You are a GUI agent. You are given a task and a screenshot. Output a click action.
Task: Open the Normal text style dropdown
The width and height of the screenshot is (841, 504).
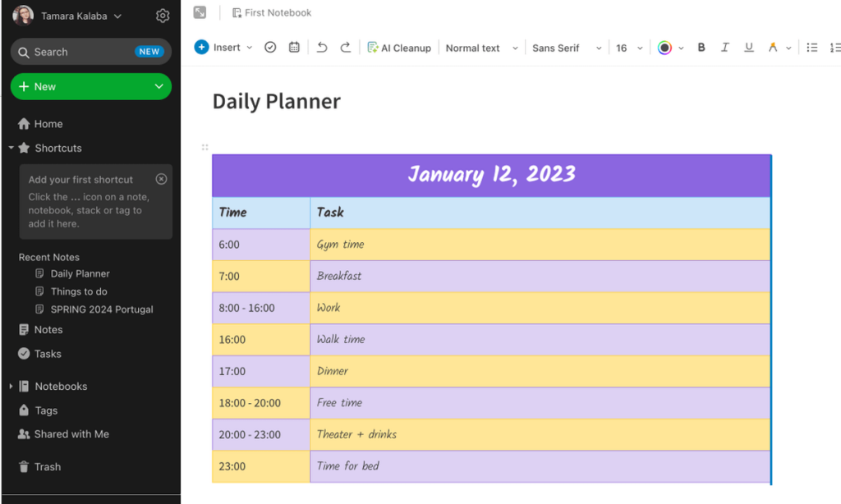(x=481, y=48)
